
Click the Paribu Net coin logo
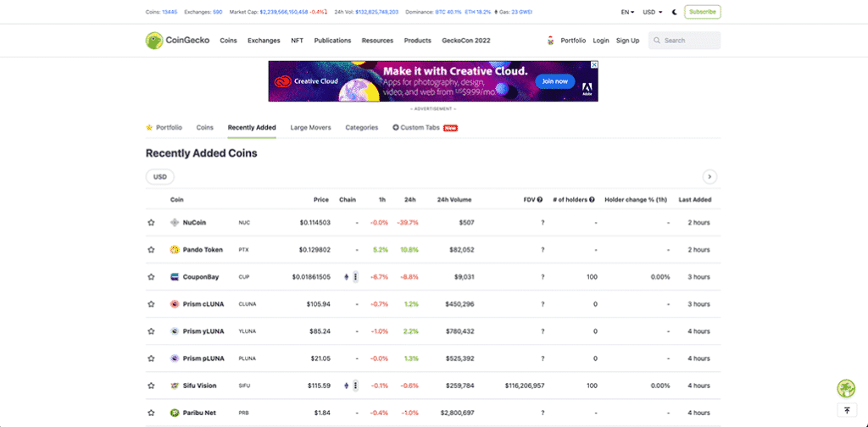[x=175, y=413]
